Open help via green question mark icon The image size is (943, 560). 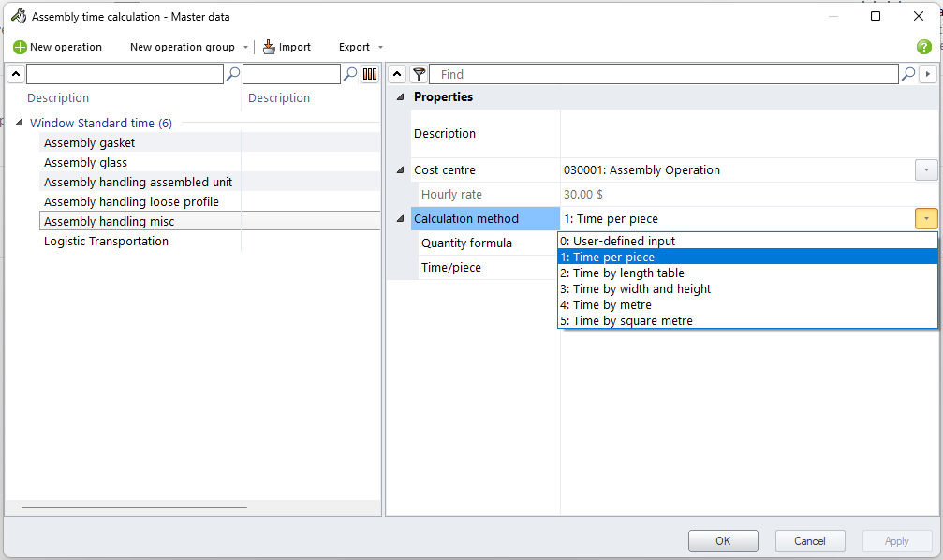point(923,47)
